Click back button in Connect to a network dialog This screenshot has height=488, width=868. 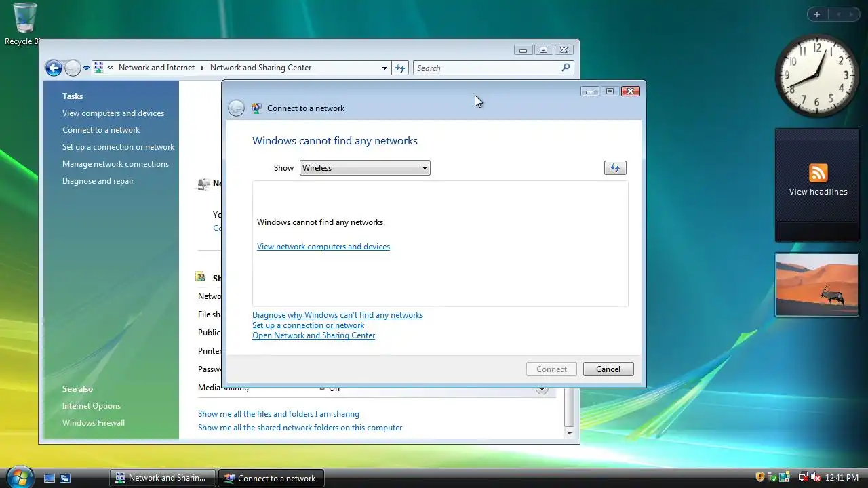236,108
